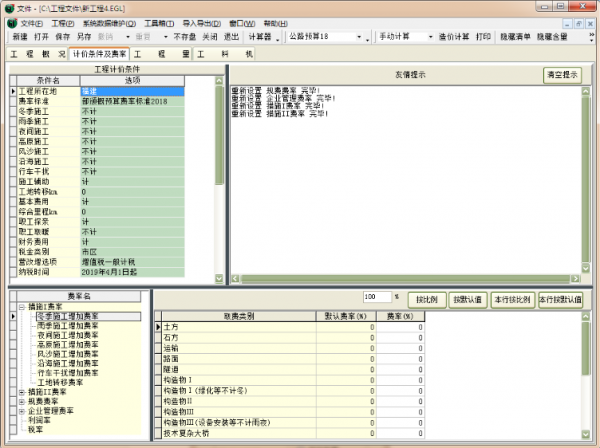Open the 手动计算 calculation mode dropdown
This screenshot has height=448, width=600.
[x=430, y=37]
